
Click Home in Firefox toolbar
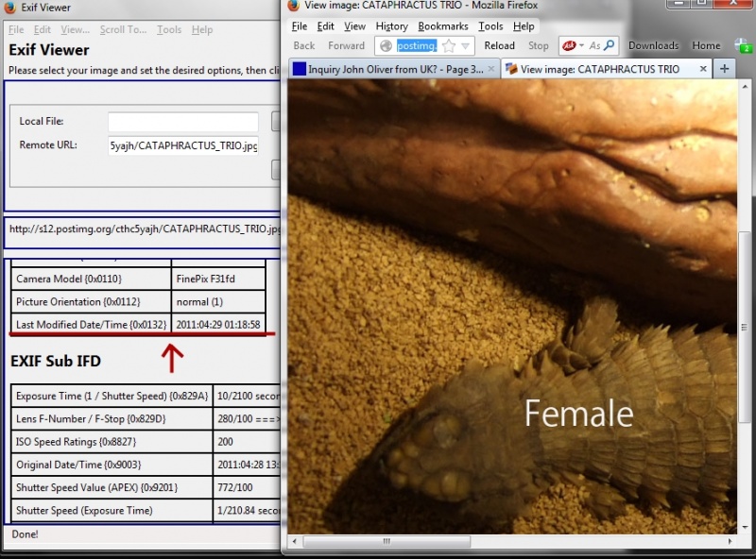click(x=706, y=45)
